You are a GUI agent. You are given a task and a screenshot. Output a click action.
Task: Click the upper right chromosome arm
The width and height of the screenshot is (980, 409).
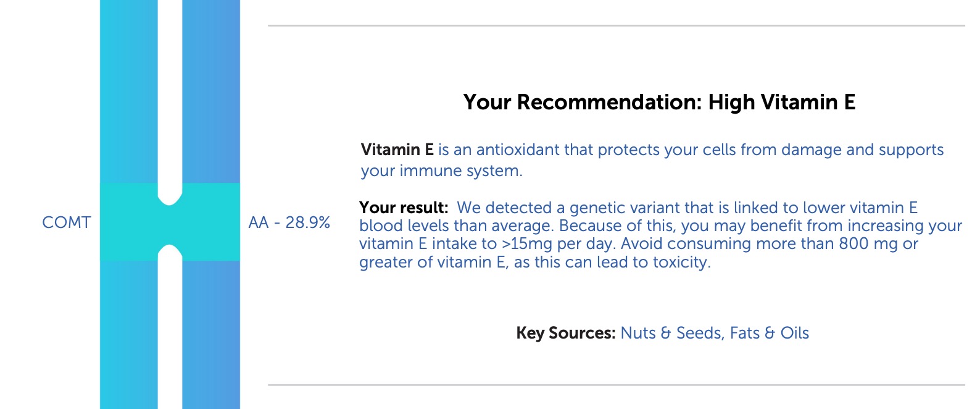coord(211,91)
